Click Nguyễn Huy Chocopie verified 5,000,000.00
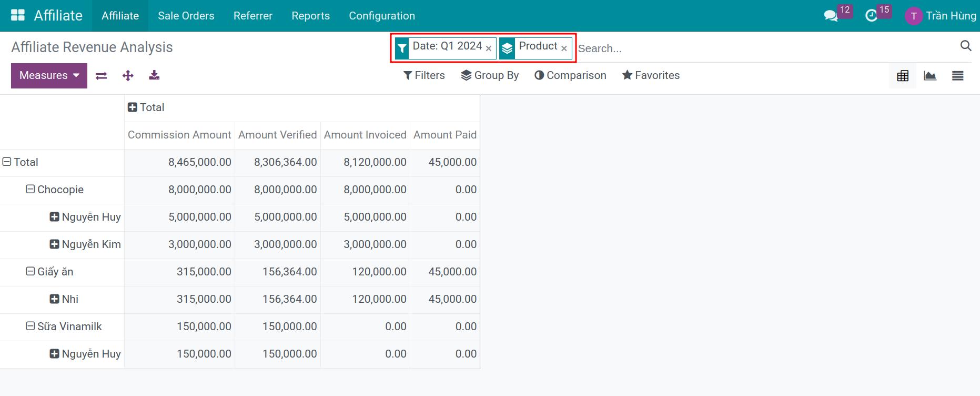Screen dimensions: 980x396 [278, 217]
